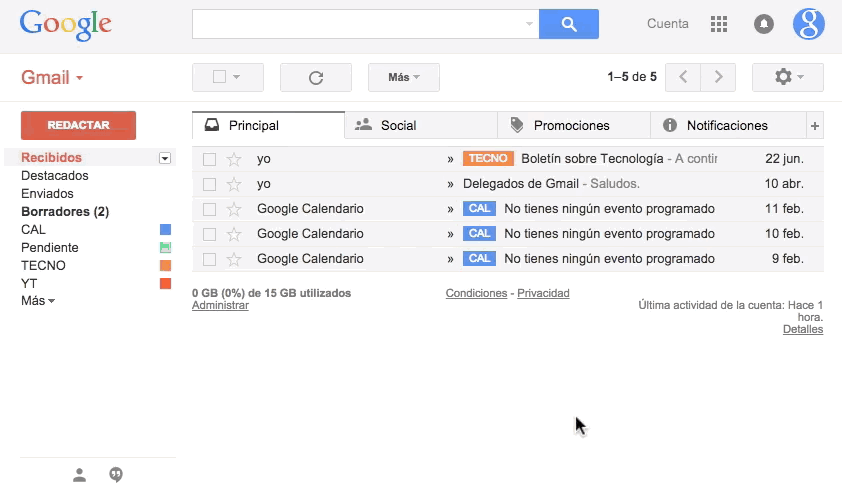Open the settings gear dropdown
The width and height of the screenshot is (842, 486).
[x=788, y=77]
